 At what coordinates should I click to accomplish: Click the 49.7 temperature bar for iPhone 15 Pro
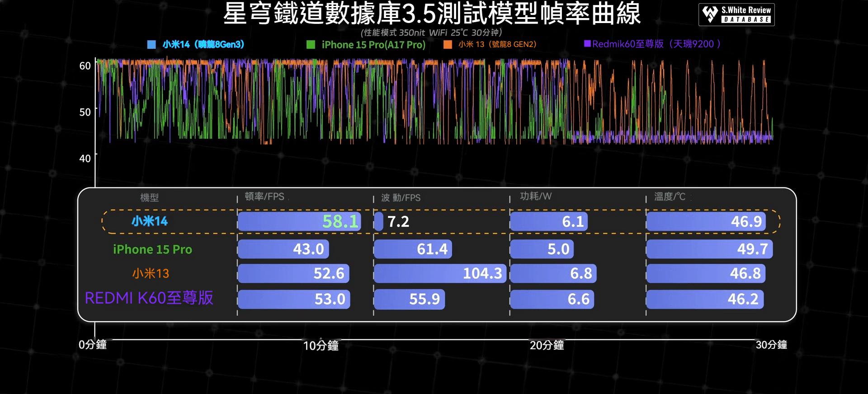710,249
